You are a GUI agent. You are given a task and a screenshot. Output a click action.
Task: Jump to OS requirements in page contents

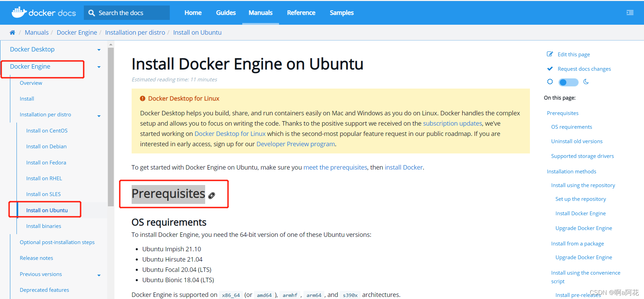pos(571,127)
